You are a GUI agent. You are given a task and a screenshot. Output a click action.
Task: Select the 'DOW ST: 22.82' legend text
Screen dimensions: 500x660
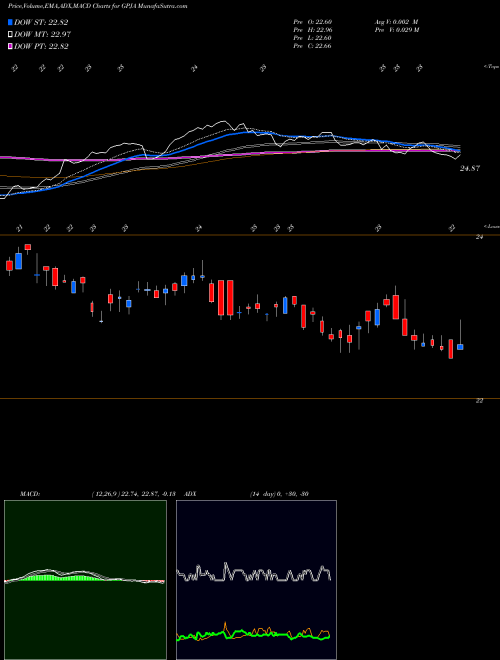click(41, 22)
